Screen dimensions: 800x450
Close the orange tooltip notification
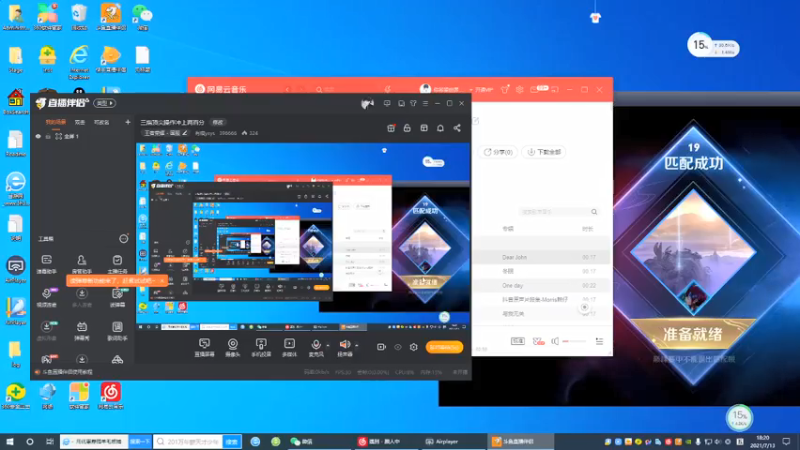click(x=162, y=281)
